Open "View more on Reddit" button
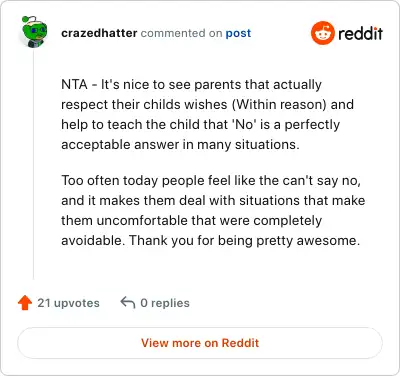 [200, 343]
